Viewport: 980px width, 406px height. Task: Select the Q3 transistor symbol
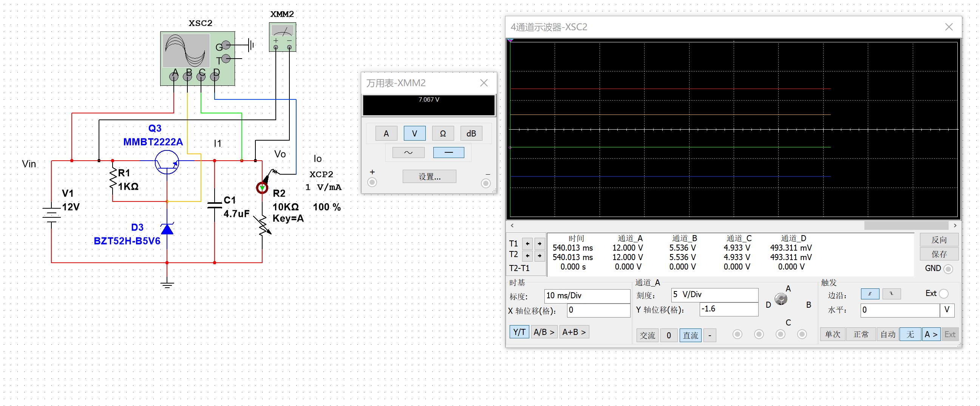[167, 162]
